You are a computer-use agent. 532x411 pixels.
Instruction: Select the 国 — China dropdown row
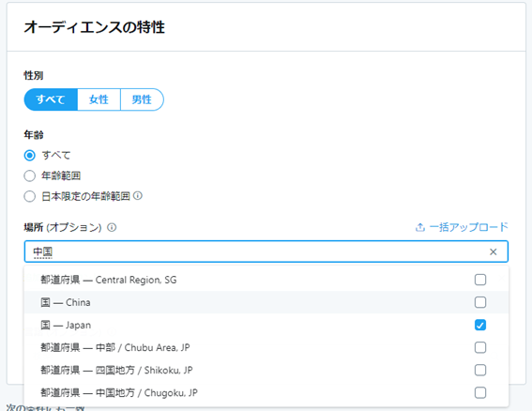point(266,302)
